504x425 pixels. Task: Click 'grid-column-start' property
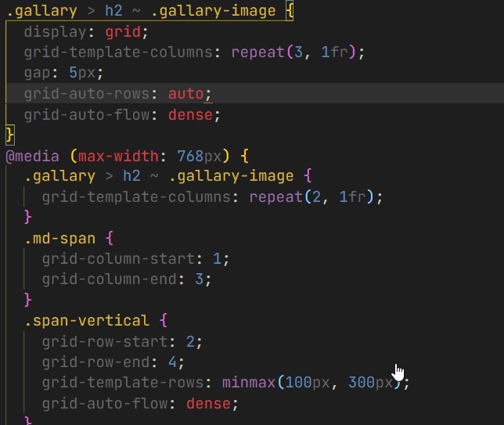coord(118,259)
